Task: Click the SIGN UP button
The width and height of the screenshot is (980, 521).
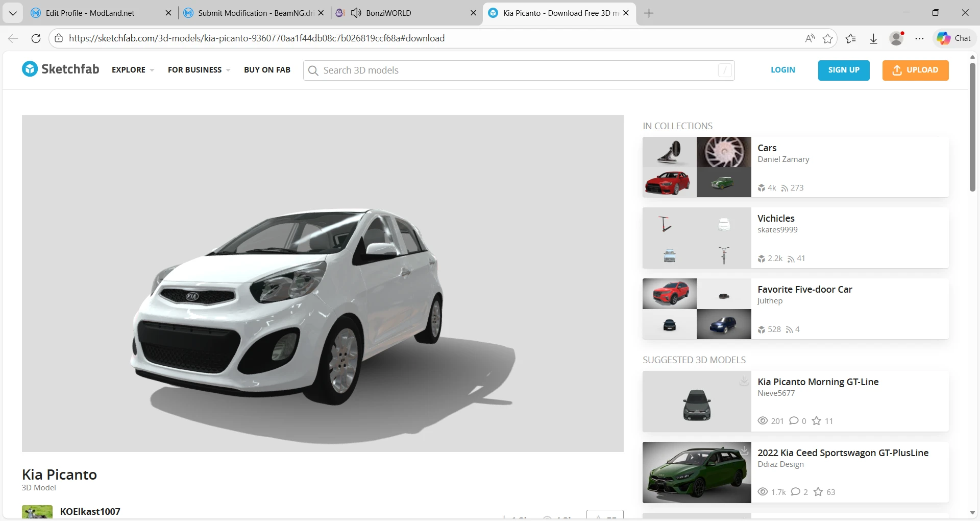Action: [843, 70]
